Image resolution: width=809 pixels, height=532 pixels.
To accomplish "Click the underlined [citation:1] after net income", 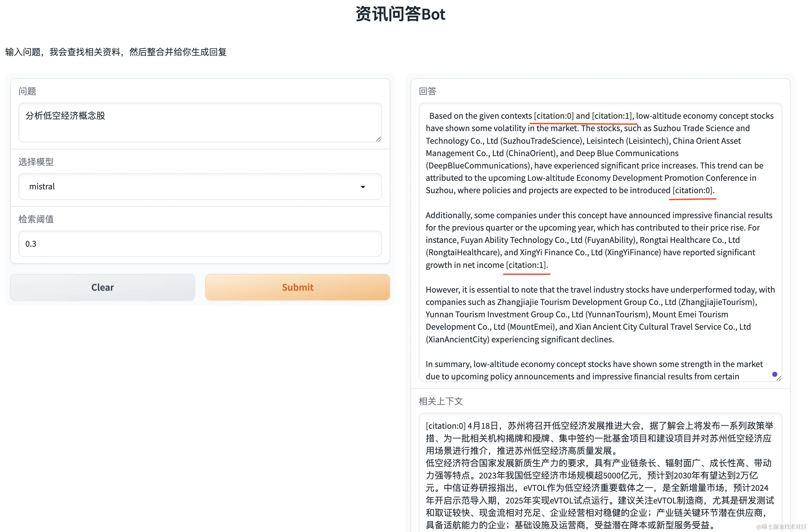I will point(526,265).
